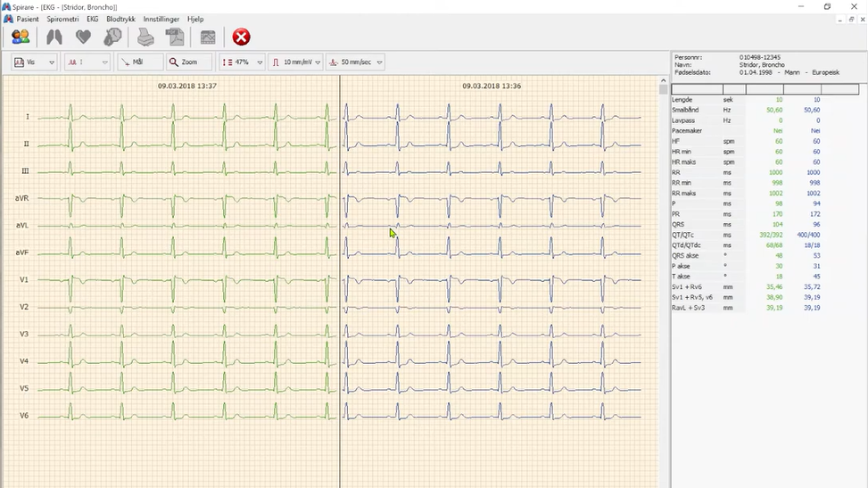The image size is (868, 488).
Task: Click the aVR lead label
Action: pyautogui.click(x=21, y=198)
